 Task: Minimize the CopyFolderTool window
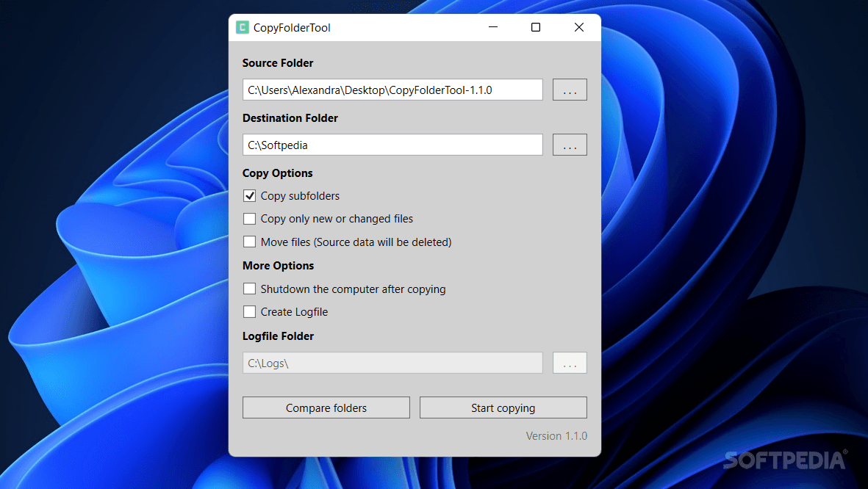(493, 27)
